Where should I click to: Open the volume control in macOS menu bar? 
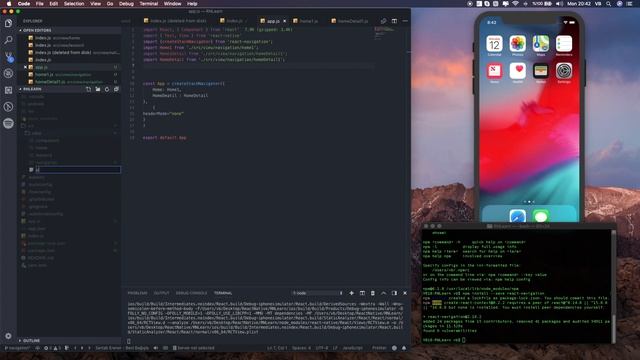(x=559, y=4)
